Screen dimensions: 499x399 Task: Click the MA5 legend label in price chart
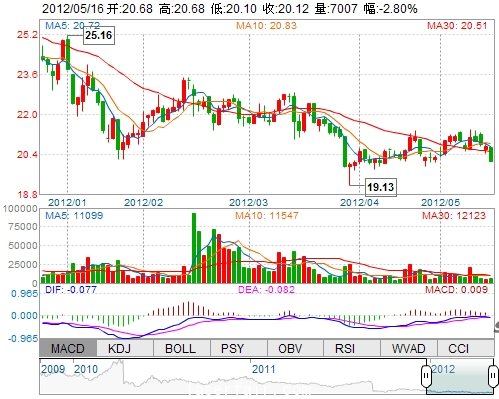tap(72, 25)
